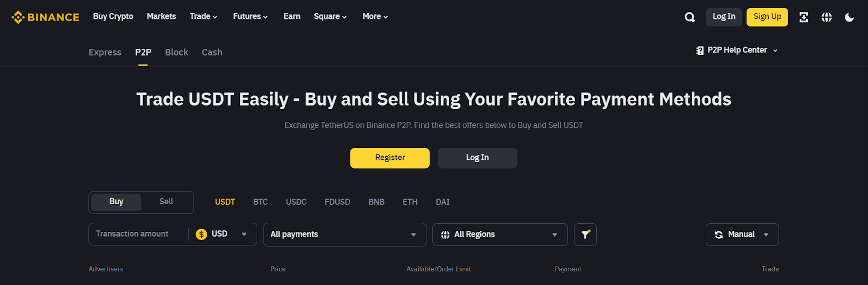Image resolution: width=868 pixels, height=285 pixels.
Task: Expand the More menu
Action: (x=375, y=17)
